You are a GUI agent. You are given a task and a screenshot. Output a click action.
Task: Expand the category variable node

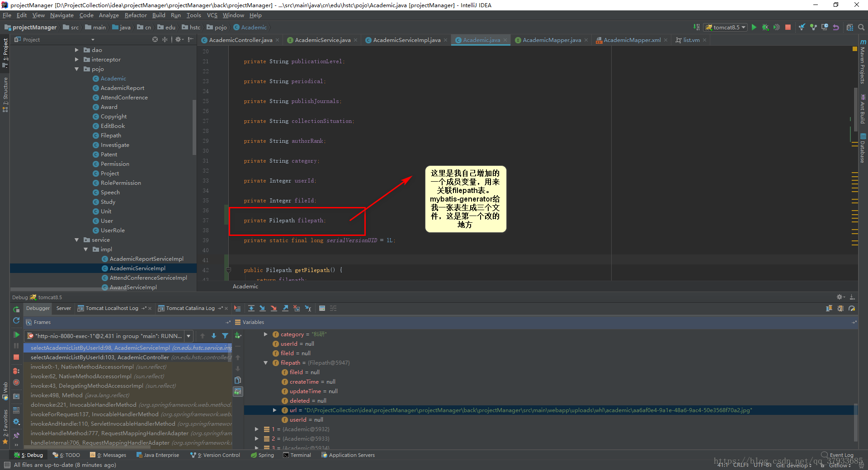(x=266, y=334)
